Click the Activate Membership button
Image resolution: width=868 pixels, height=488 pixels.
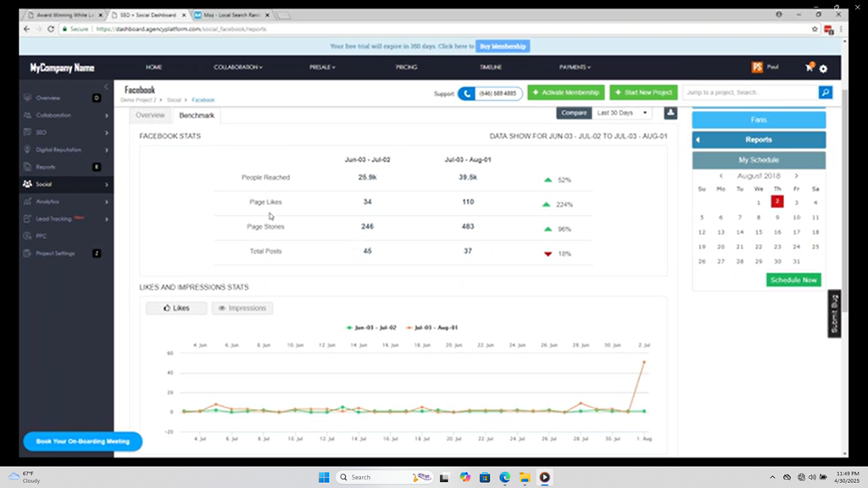(x=565, y=92)
